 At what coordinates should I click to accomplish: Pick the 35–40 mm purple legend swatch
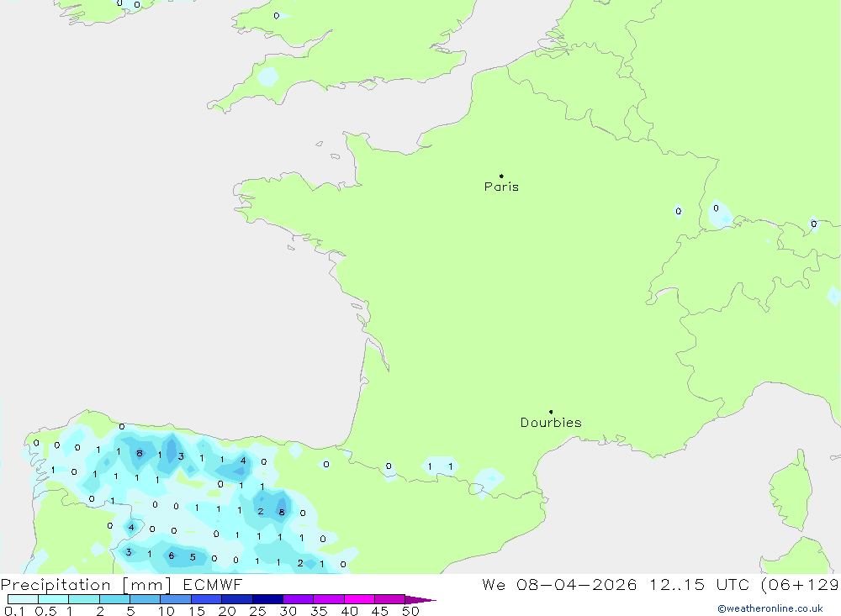pyautogui.click(x=329, y=599)
